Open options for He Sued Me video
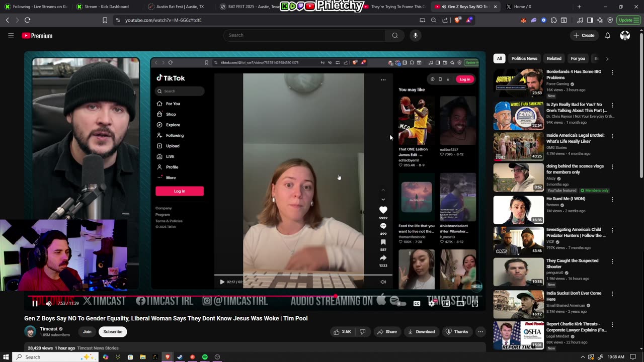The image size is (644, 362). pyautogui.click(x=612, y=199)
